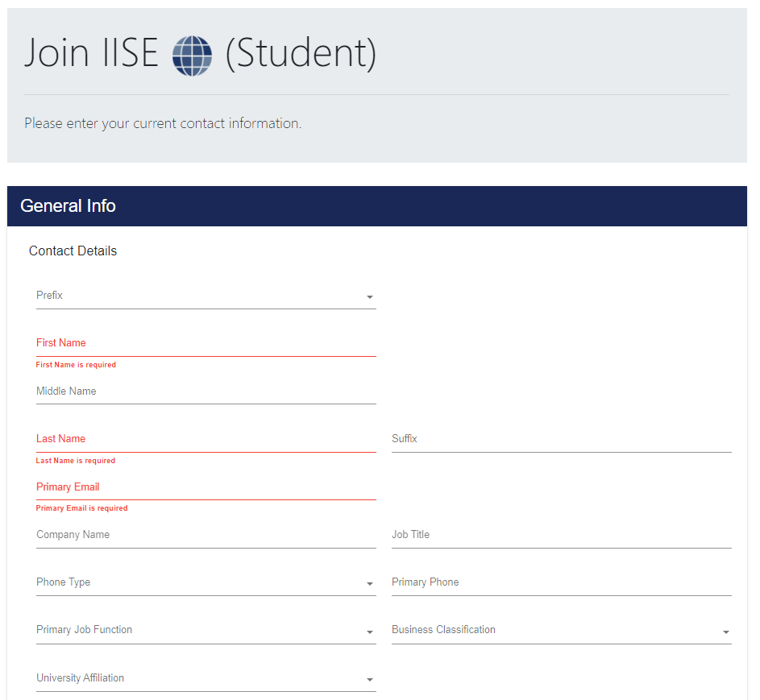The height and width of the screenshot is (700, 760).
Task: Open the University Affiliation dropdown
Action: [206, 678]
